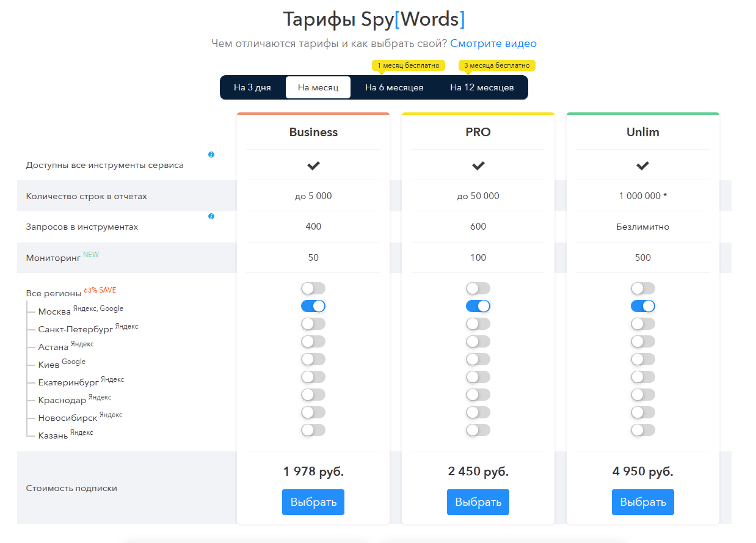The height and width of the screenshot is (543, 756).
Task: Enable Астана toggle in PRO column
Action: click(478, 341)
